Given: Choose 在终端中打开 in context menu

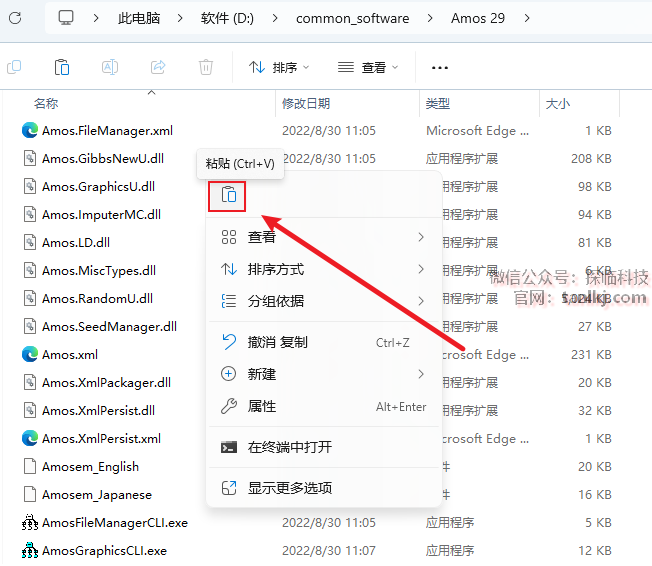Looking at the screenshot, I should 324,447.
